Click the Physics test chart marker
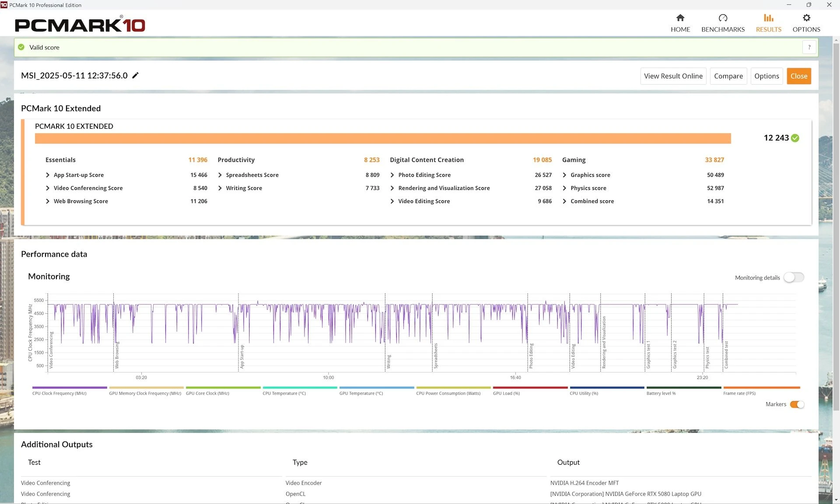Image resolution: width=840 pixels, height=504 pixels. 707,357
